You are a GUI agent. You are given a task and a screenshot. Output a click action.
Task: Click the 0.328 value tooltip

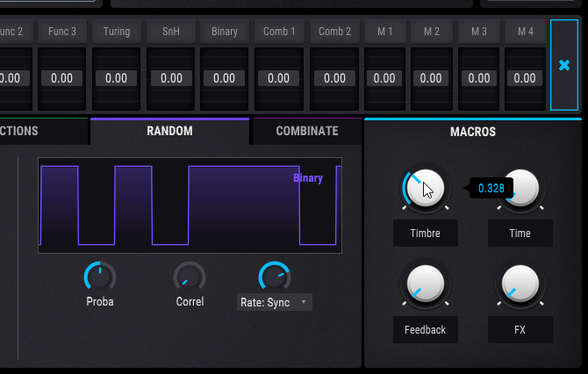pyautogui.click(x=491, y=188)
